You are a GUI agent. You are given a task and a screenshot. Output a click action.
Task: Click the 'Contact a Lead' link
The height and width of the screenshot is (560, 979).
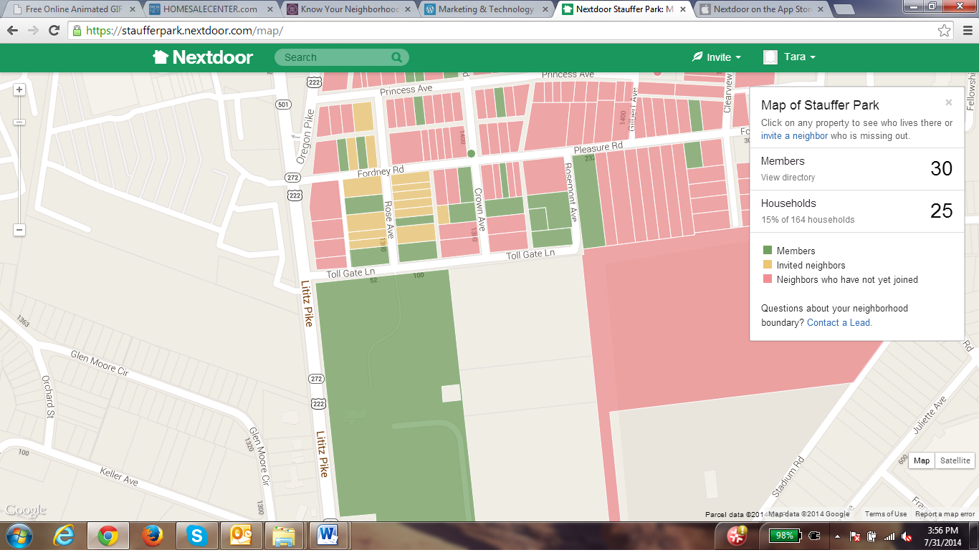[x=839, y=323]
